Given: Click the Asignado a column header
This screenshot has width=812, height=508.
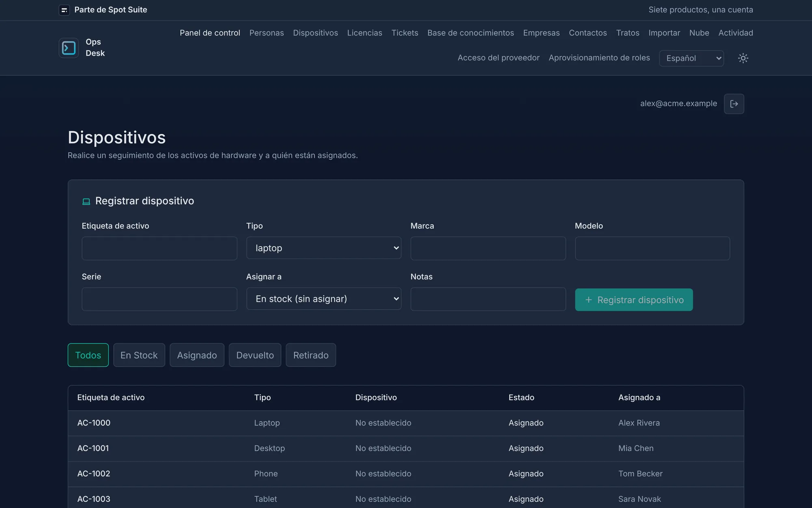Looking at the screenshot, I should [639, 397].
